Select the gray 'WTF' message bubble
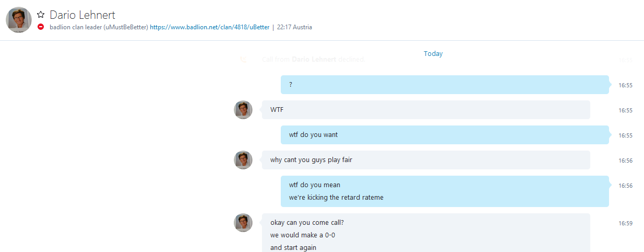This screenshot has height=252, width=644. click(x=426, y=110)
